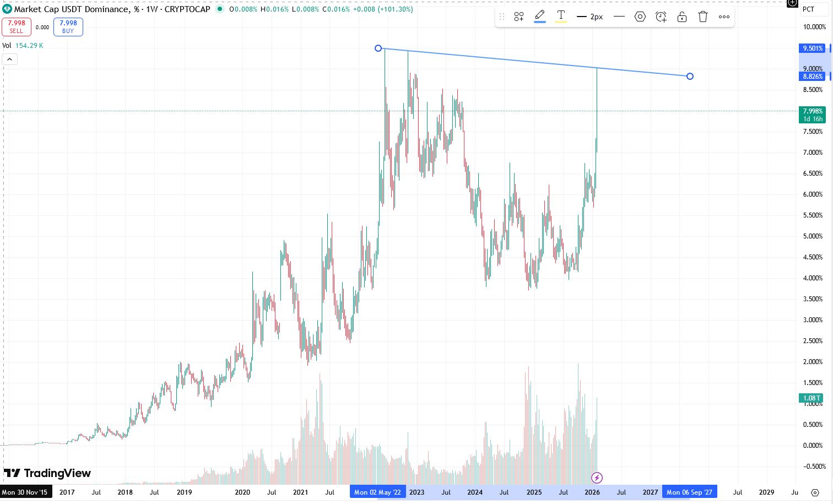Click the blue BUY 7.998 button
The height and width of the screenshot is (504, 833).
tap(68, 26)
